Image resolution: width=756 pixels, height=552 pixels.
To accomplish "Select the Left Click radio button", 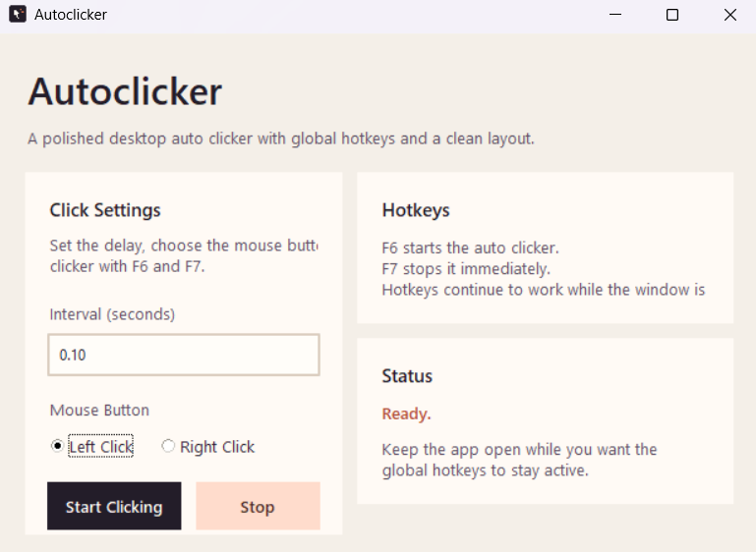I will point(57,447).
